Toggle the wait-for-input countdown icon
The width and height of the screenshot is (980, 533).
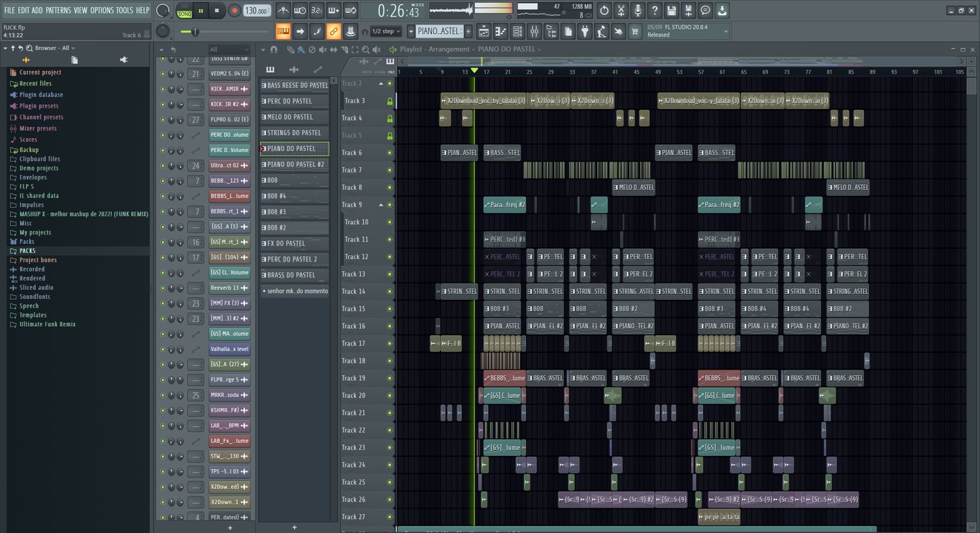click(x=300, y=10)
